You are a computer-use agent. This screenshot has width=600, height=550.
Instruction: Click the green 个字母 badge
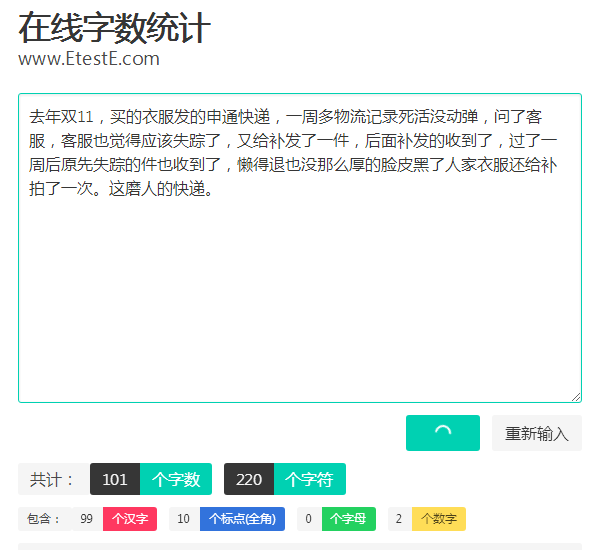349,519
